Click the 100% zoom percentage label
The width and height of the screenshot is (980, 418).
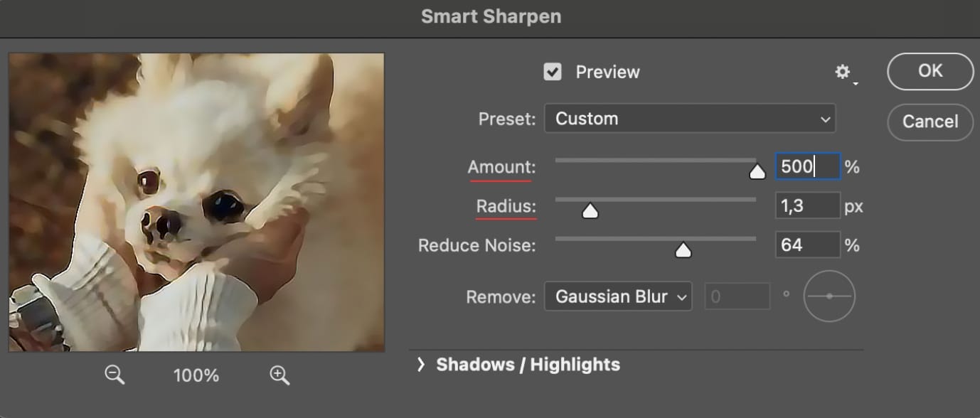coord(196,375)
